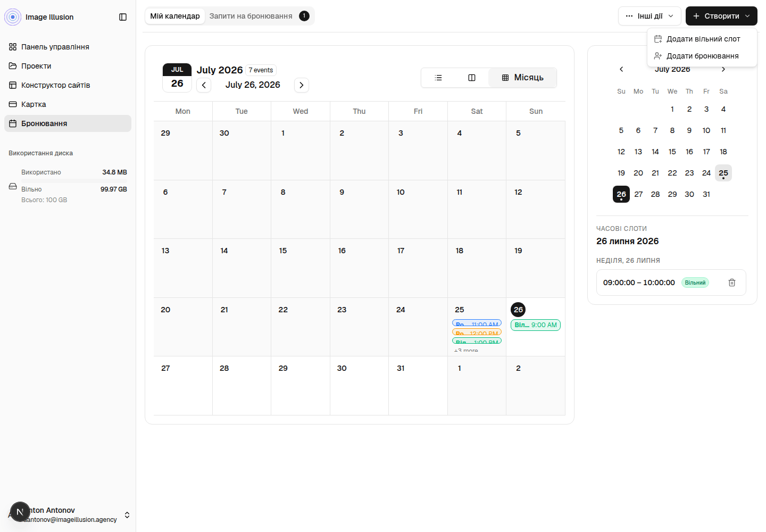Click 09:00:00 – 10:00:00 slot text
Viewport: 766px width, 532px height.
coord(639,282)
